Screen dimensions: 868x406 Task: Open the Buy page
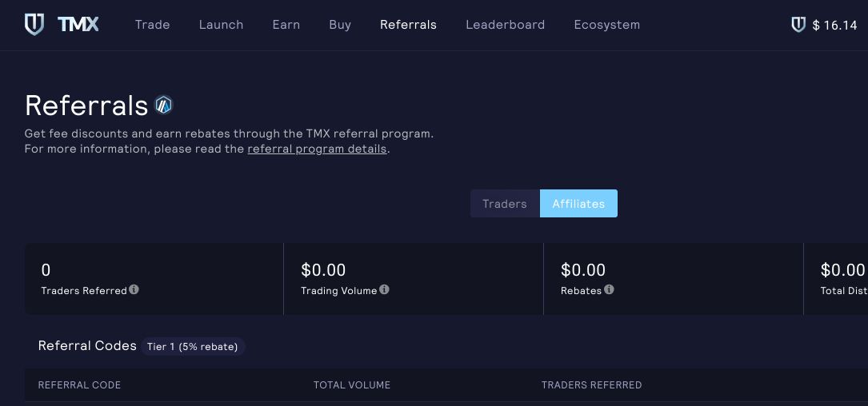(x=340, y=25)
